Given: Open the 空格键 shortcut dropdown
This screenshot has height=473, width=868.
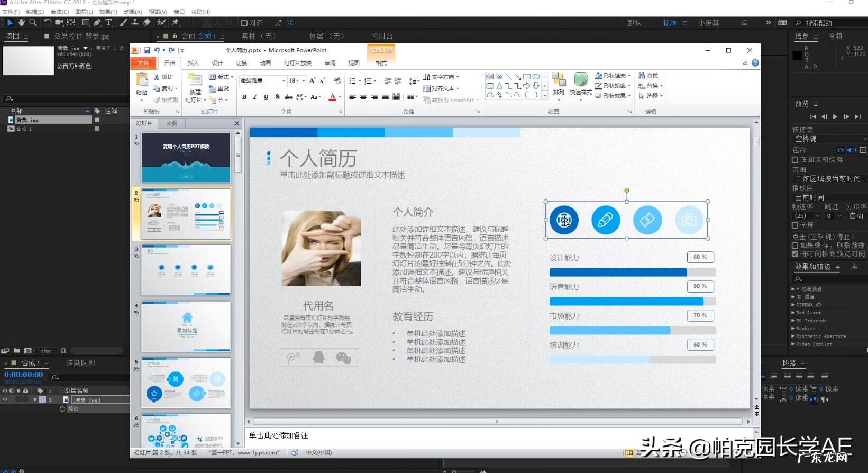Looking at the screenshot, I should [x=828, y=139].
